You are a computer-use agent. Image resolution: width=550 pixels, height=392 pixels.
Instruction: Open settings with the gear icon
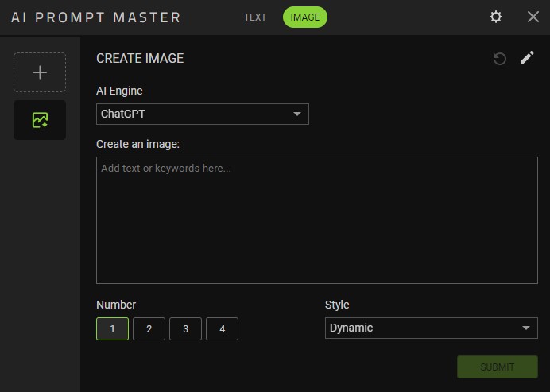pyautogui.click(x=496, y=17)
